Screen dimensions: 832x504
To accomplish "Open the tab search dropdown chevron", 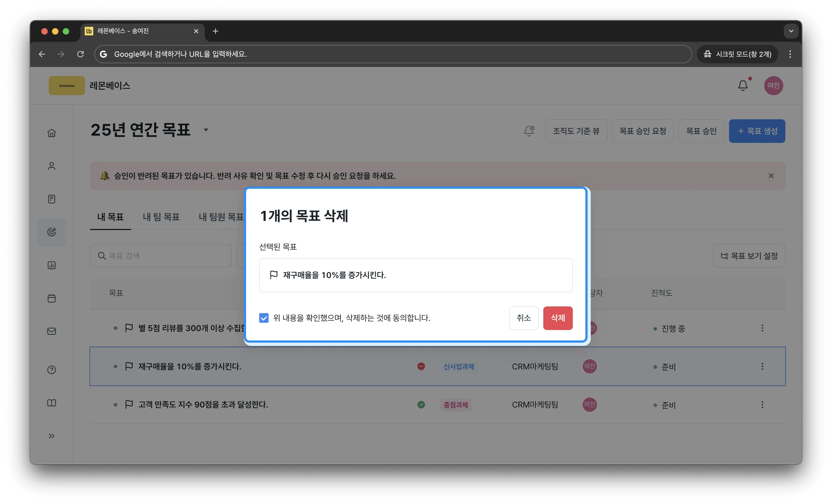I will (791, 31).
